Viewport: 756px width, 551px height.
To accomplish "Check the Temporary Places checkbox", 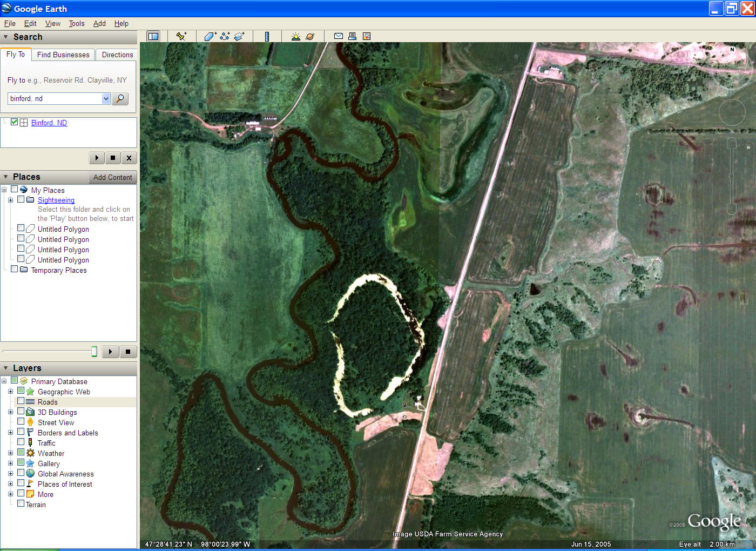I will (15, 269).
